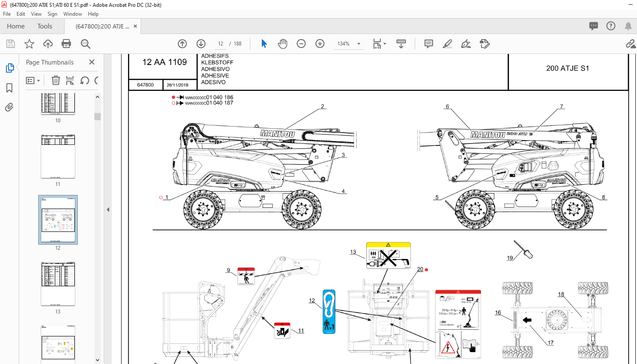Image resolution: width=637 pixels, height=364 pixels.
Task: Rotate page counterclockwise in thumbnails
Action: [85, 80]
